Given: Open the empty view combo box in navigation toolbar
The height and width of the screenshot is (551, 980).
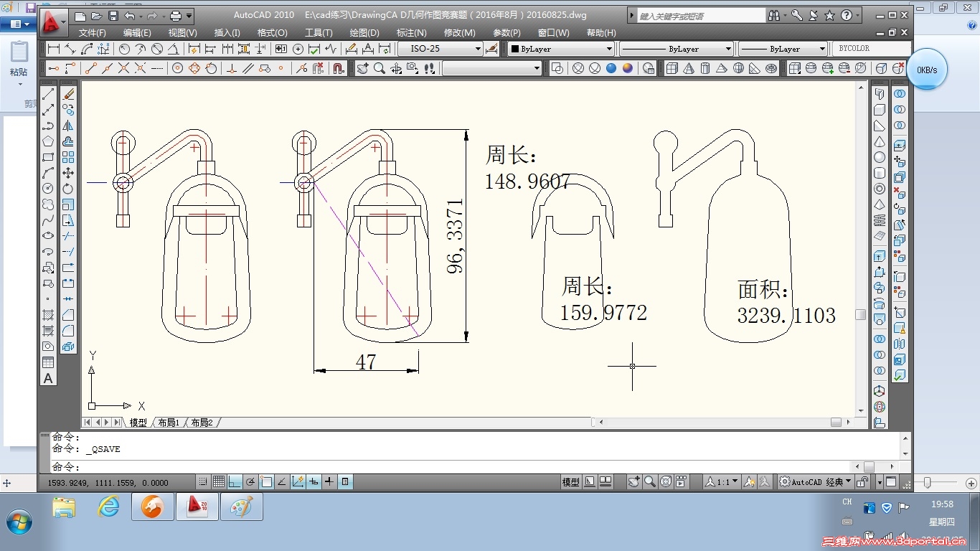Looking at the screenshot, I should click(x=492, y=68).
